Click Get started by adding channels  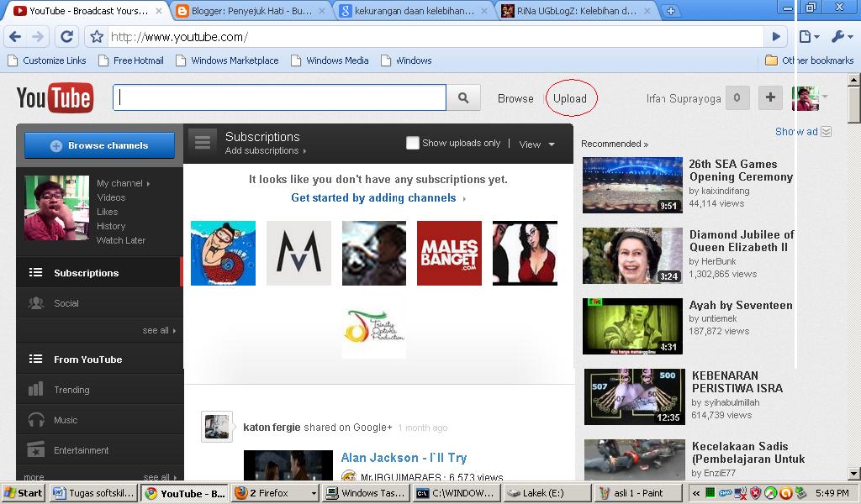tap(378, 198)
